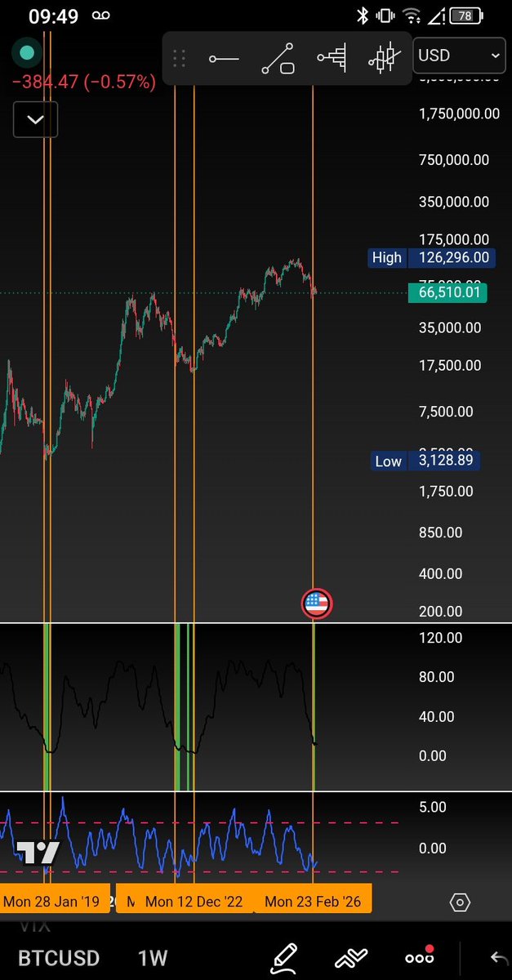
Task: Click the Low 3,128.89 price label
Action: pos(425,461)
